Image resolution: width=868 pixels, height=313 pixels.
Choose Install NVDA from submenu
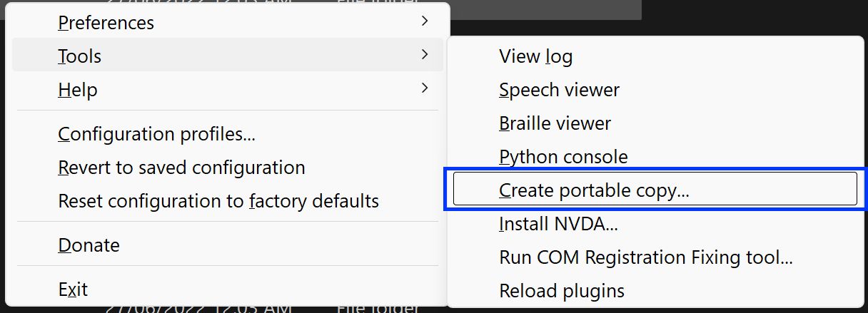click(558, 224)
